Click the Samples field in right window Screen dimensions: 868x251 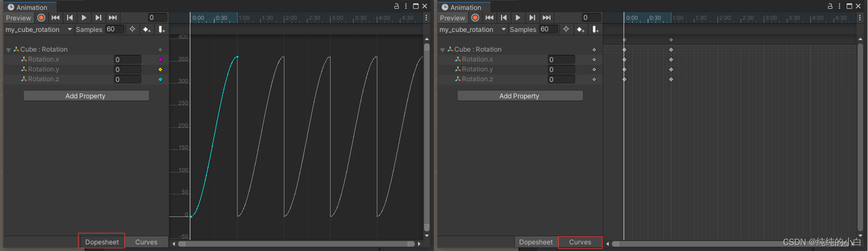pyautogui.click(x=549, y=29)
